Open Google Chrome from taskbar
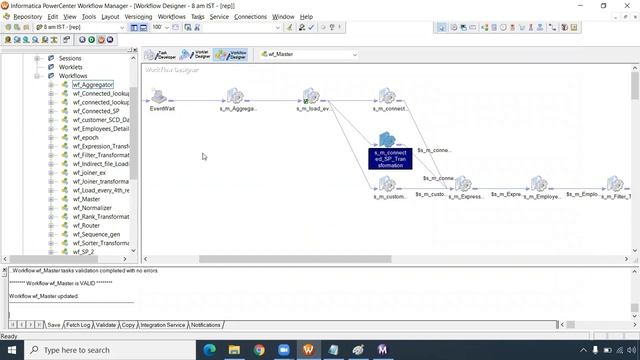Image resolution: width=640 pixels, height=360 pixels. click(259, 350)
